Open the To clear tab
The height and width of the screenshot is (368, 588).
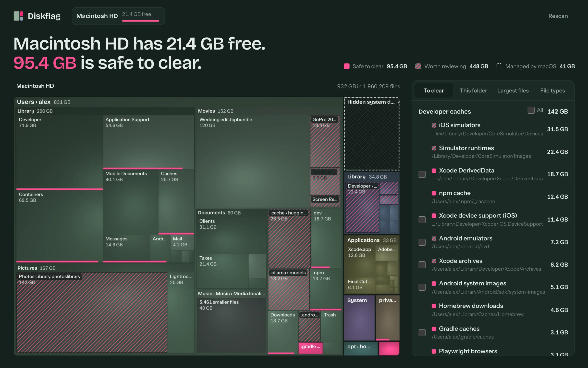434,91
